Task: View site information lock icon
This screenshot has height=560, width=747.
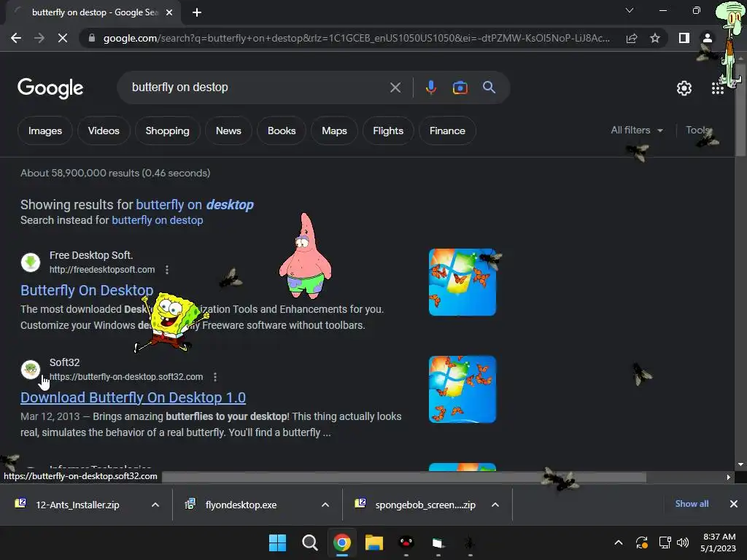Action: tap(92, 38)
